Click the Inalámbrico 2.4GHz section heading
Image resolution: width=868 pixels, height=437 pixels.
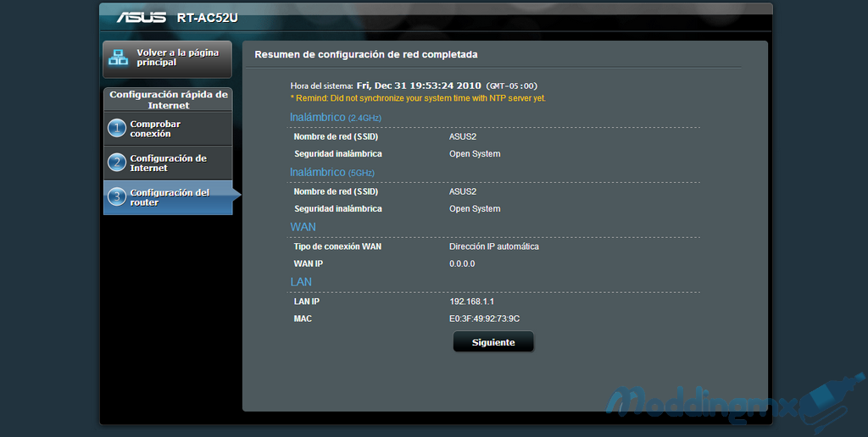click(336, 117)
